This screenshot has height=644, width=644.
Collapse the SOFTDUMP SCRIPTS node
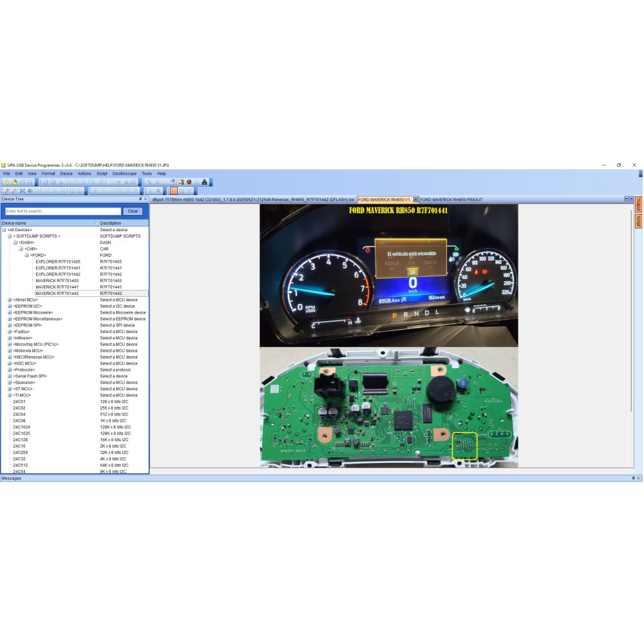pos(10,236)
